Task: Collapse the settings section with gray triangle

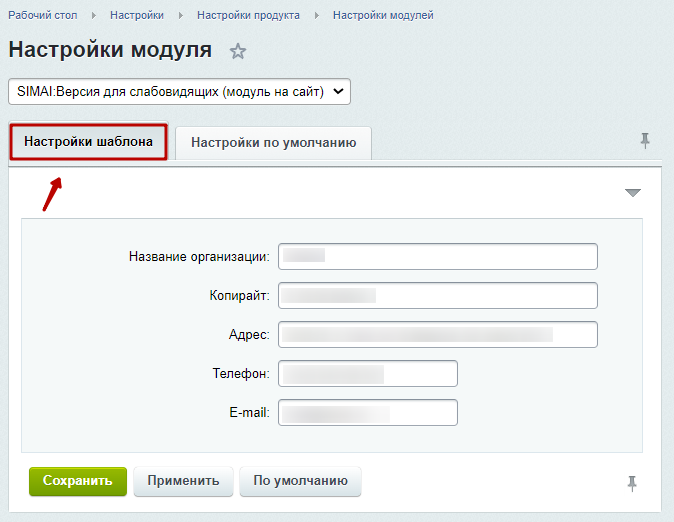Action: pyautogui.click(x=632, y=193)
